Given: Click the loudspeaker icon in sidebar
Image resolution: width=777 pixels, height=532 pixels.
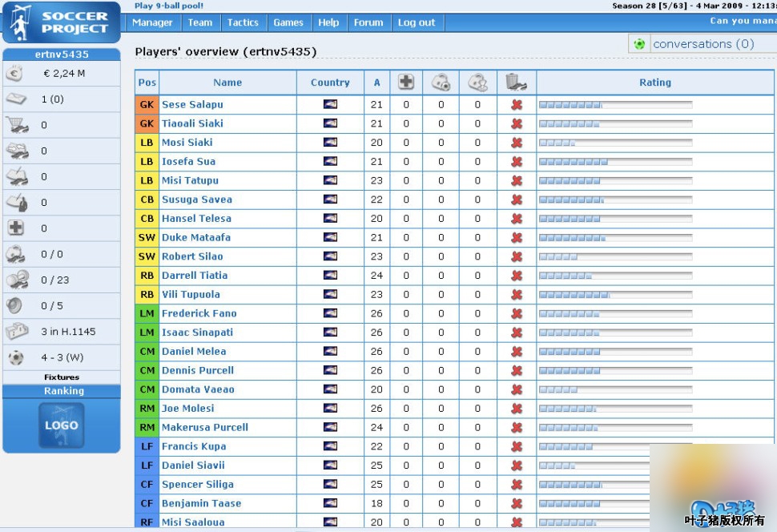Looking at the screenshot, I should point(15,305).
